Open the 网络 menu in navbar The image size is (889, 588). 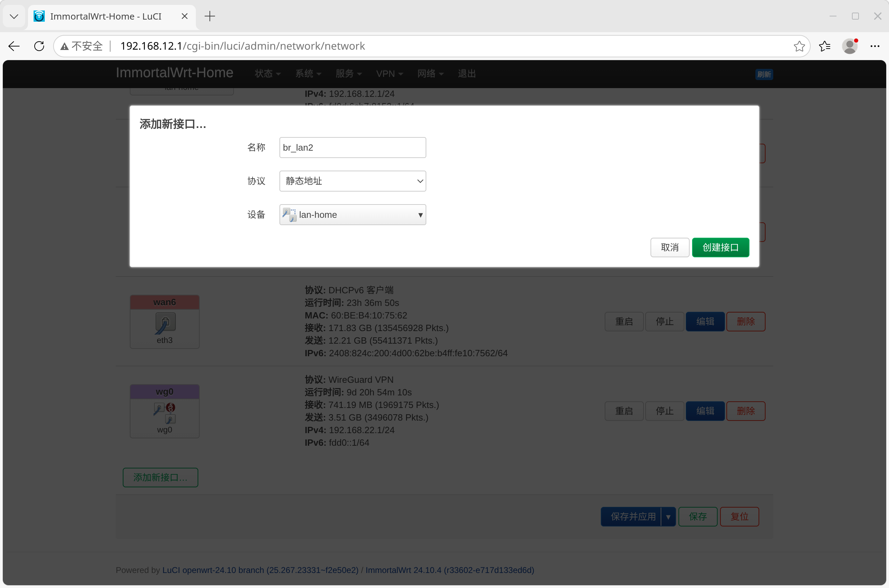click(430, 73)
